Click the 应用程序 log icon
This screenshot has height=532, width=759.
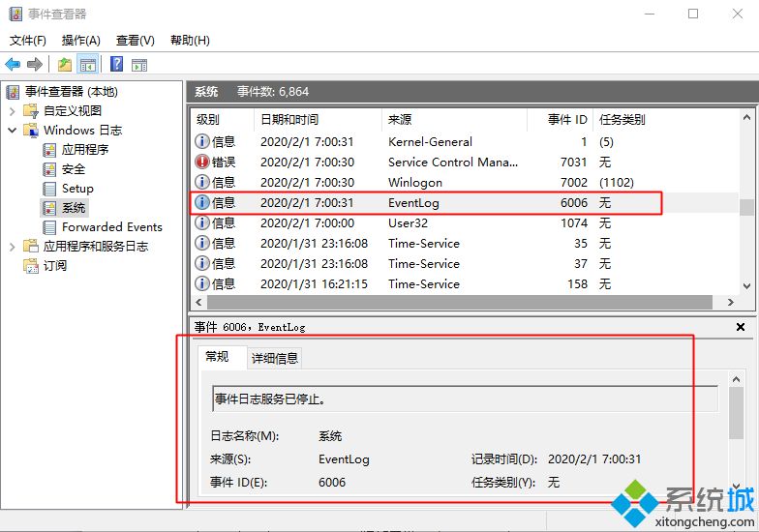49,150
